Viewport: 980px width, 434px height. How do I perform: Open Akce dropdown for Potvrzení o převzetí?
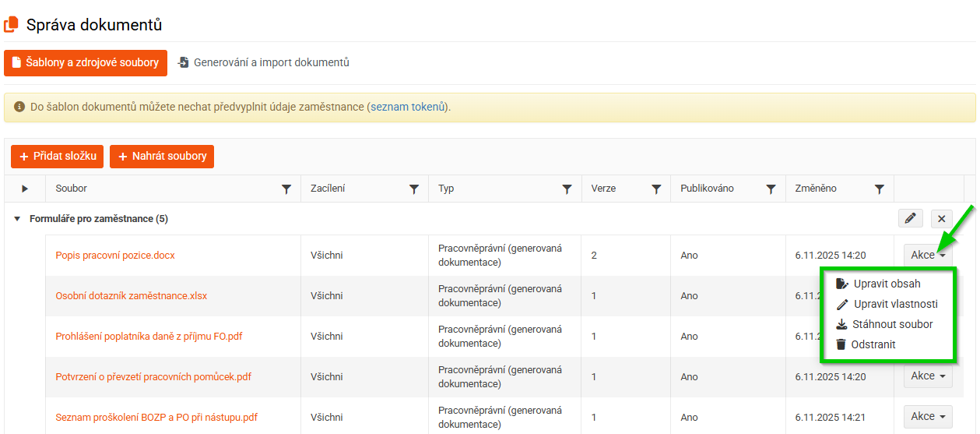click(928, 376)
